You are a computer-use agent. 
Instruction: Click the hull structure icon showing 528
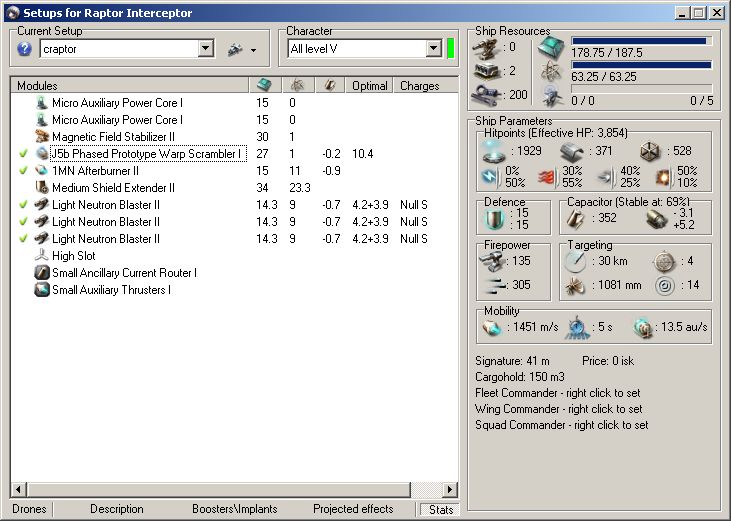pyautogui.click(x=650, y=151)
